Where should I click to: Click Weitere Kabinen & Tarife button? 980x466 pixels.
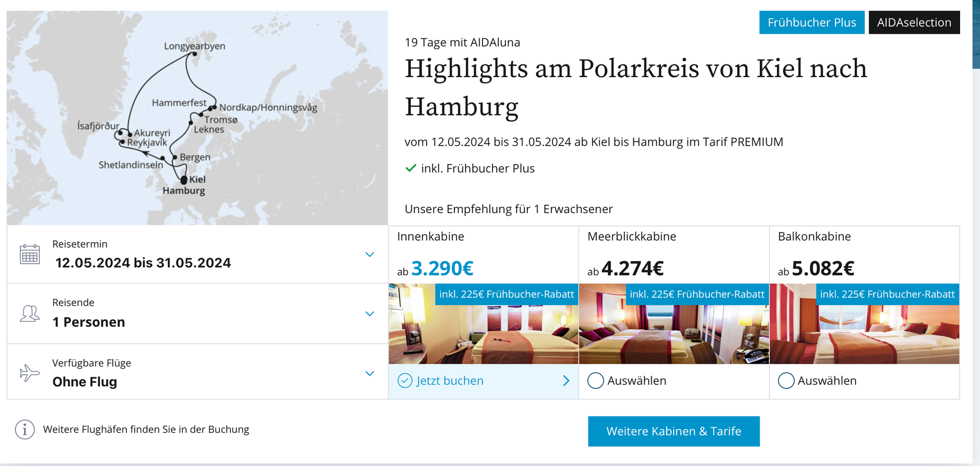coord(674,431)
